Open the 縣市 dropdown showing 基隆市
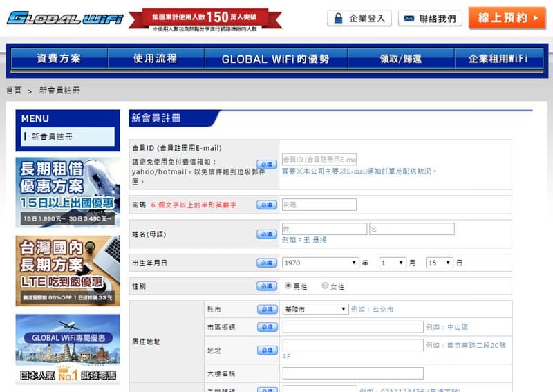 click(316, 310)
